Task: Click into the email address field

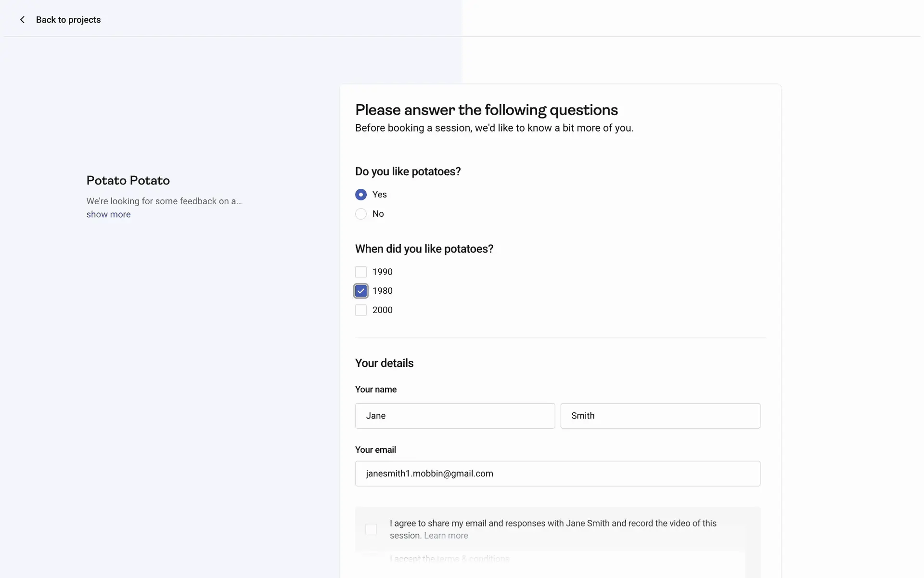Action: (x=557, y=473)
